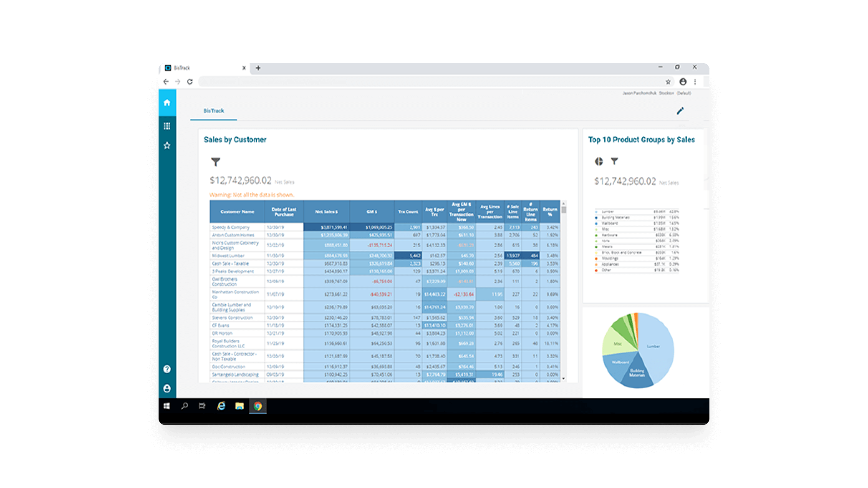868x488 pixels.
Task: Click Building Materials legend color dot
Action: point(596,218)
